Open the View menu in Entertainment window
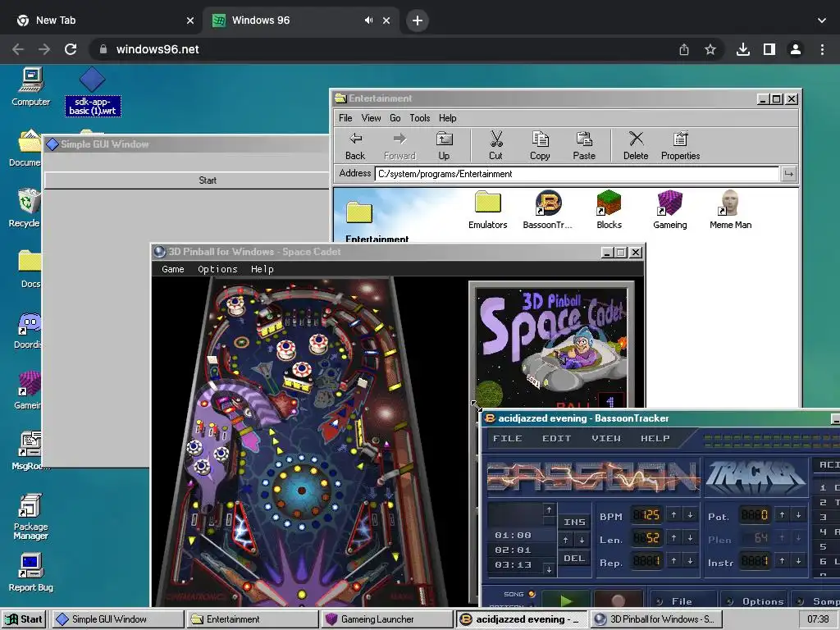 (371, 118)
